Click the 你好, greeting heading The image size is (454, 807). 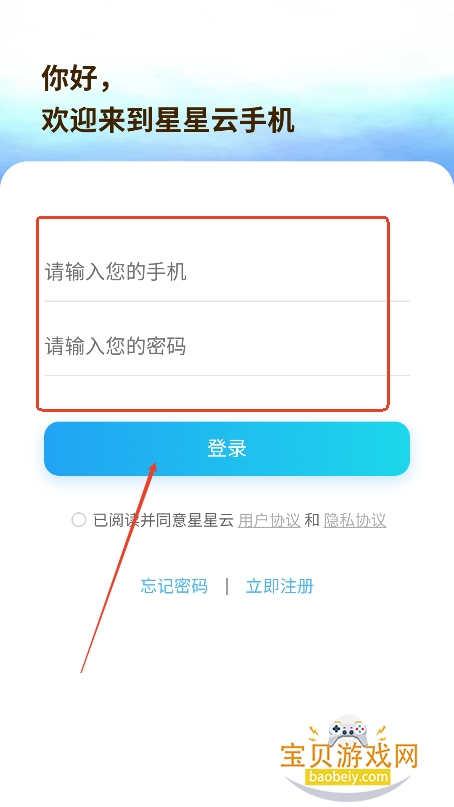click(x=76, y=79)
